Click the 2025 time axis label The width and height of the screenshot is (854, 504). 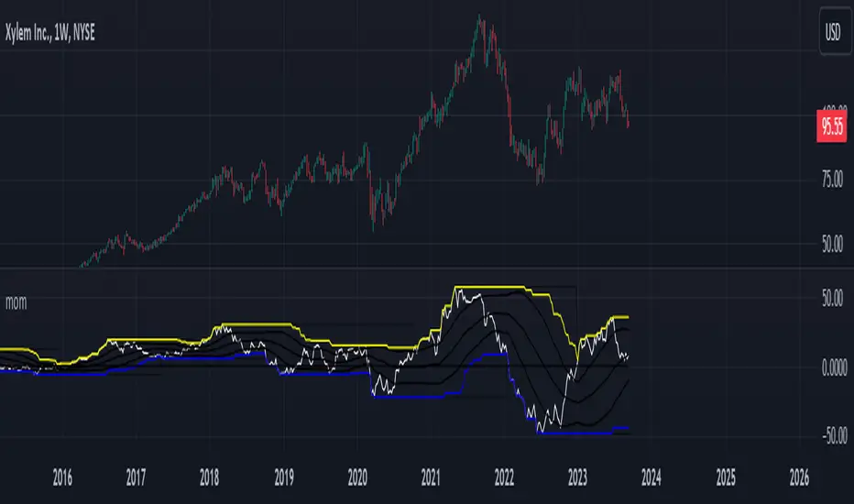click(726, 477)
